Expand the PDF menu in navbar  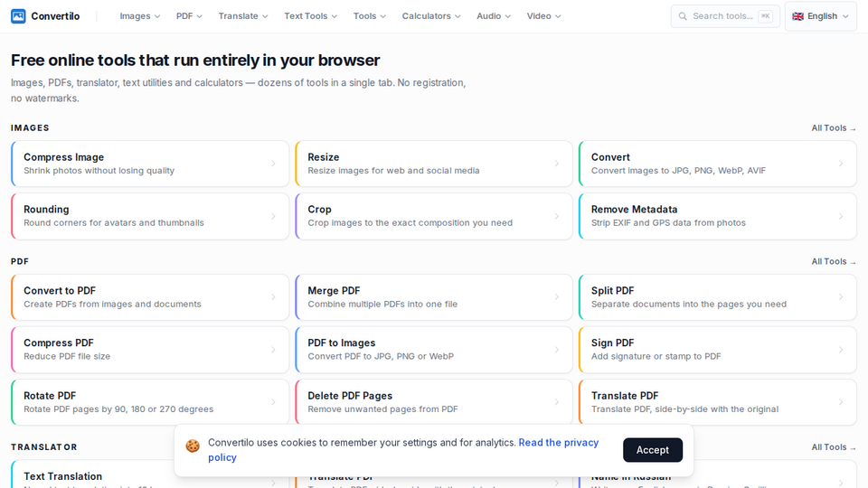coord(189,16)
